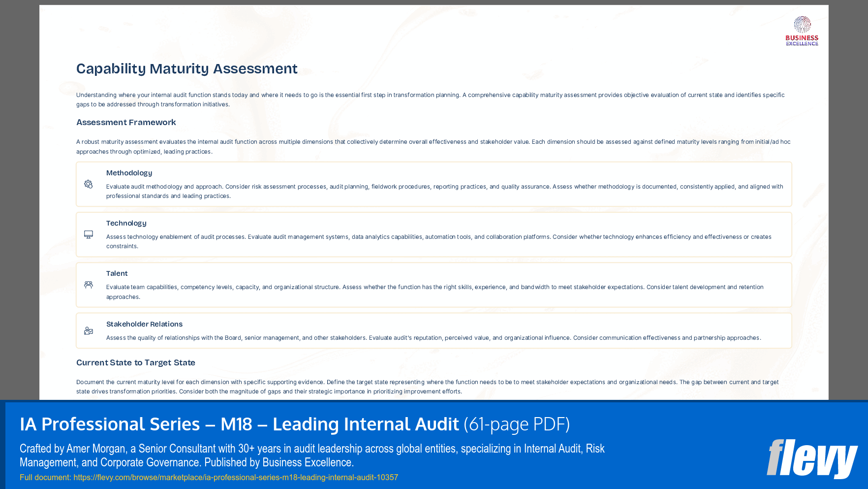Select the people icon beside Talent
The height and width of the screenshot is (489, 868).
click(89, 285)
